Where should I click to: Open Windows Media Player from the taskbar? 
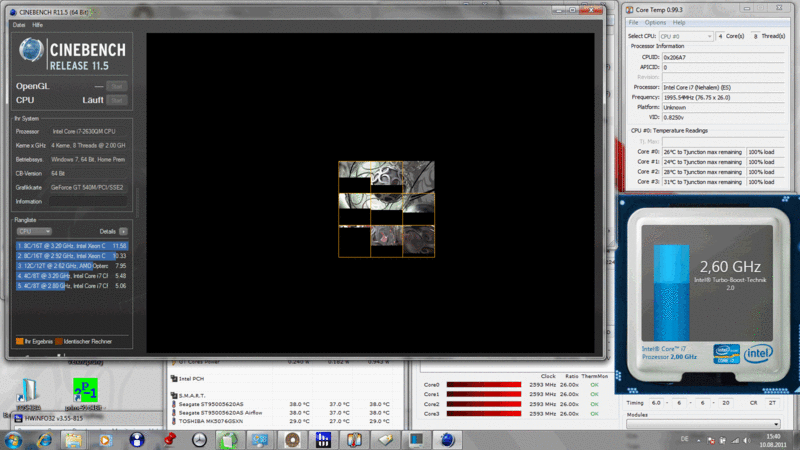tap(105, 440)
